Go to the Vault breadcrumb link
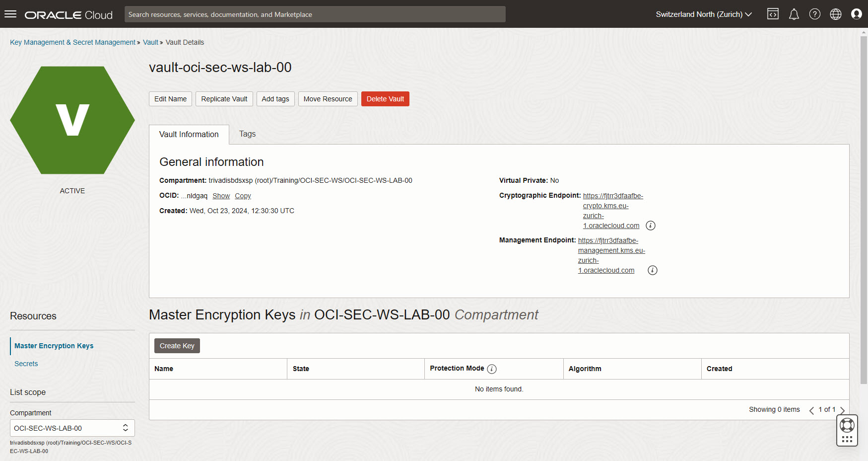 [x=150, y=42]
